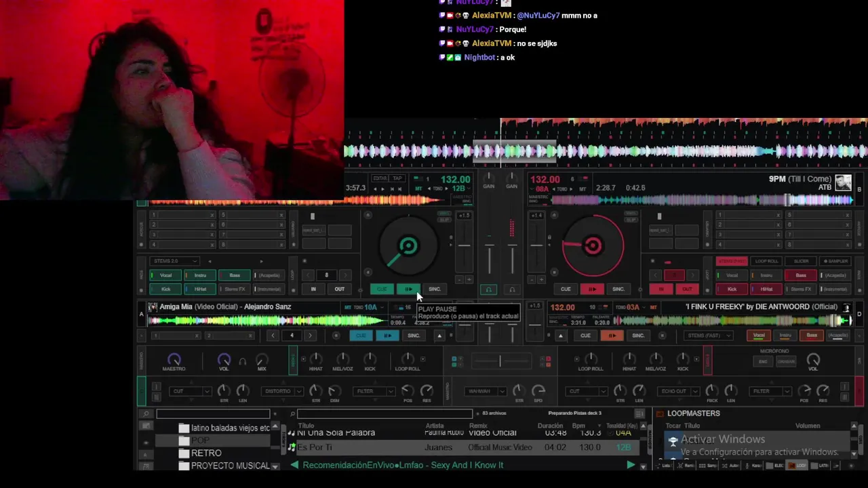Toggle SLIP mode on left deck
The width and height of the screenshot is (868, 488).
[445, 220]
